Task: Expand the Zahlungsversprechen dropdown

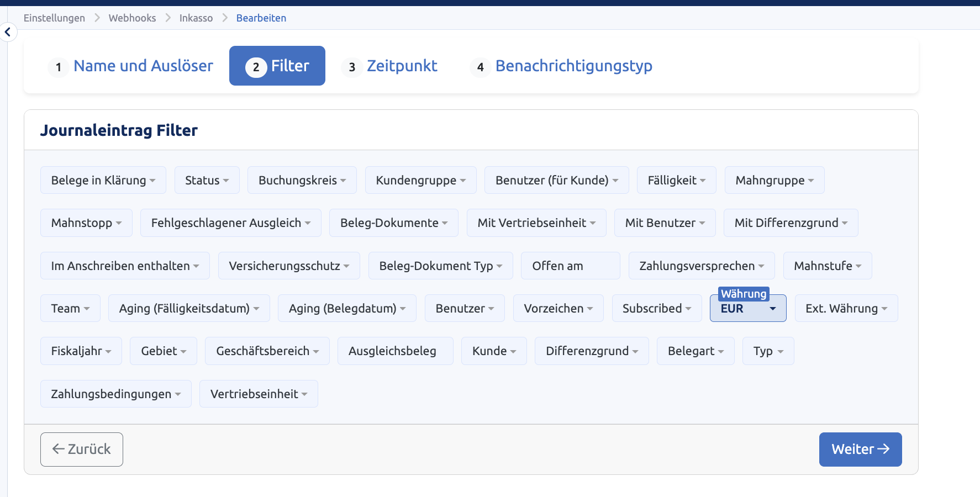Action: click(x=702, y=266)
